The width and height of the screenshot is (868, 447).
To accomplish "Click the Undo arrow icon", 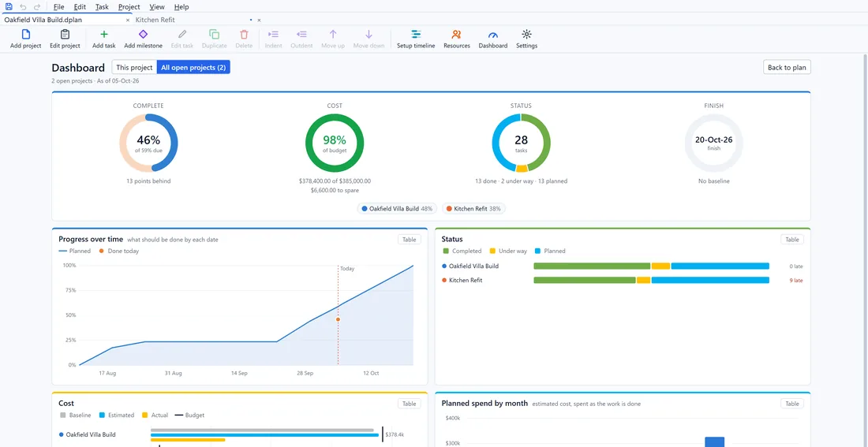I will (x=23, y=6).
